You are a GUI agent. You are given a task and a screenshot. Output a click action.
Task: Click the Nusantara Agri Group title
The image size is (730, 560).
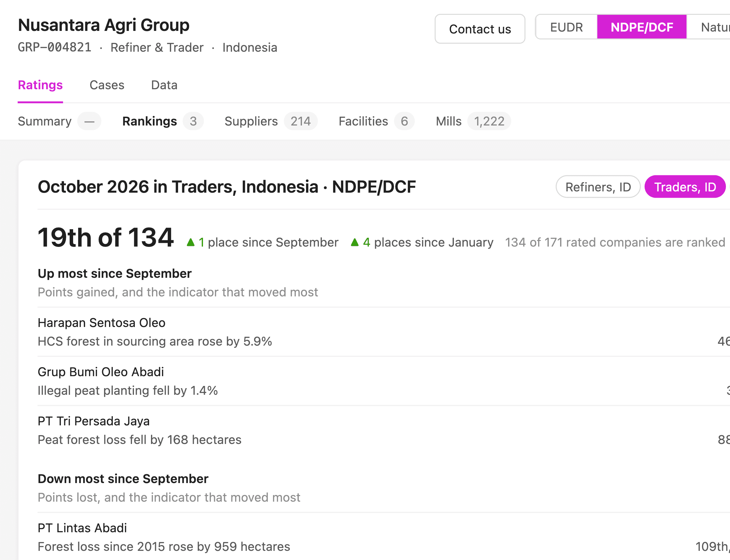(104, 25)
